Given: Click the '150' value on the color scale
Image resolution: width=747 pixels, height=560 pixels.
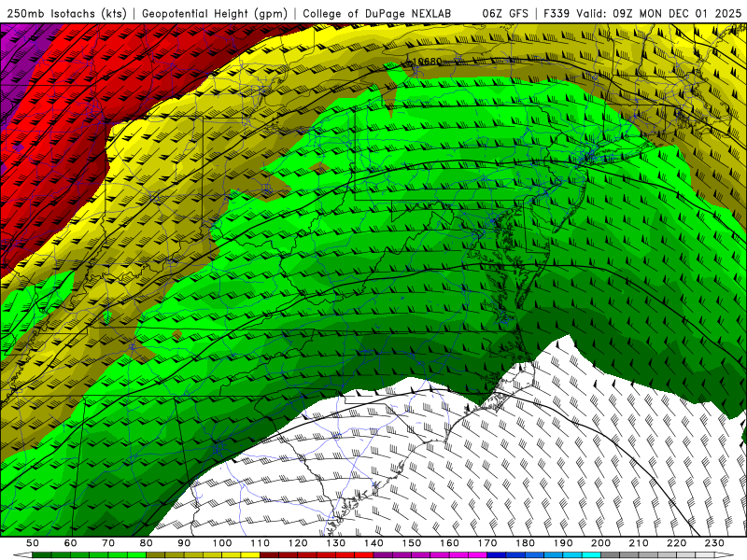Looking at the screenshot, I should (412, 543).
